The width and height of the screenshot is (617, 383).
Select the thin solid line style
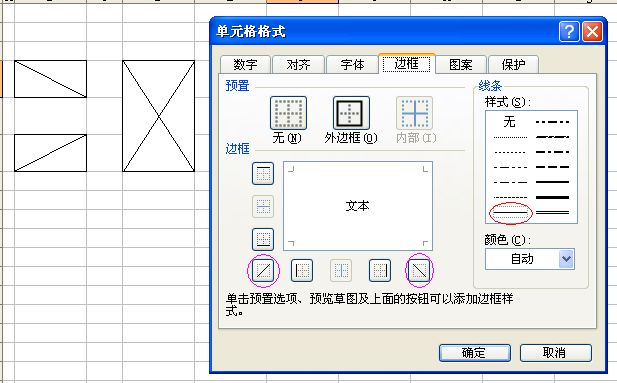[510, 213]
